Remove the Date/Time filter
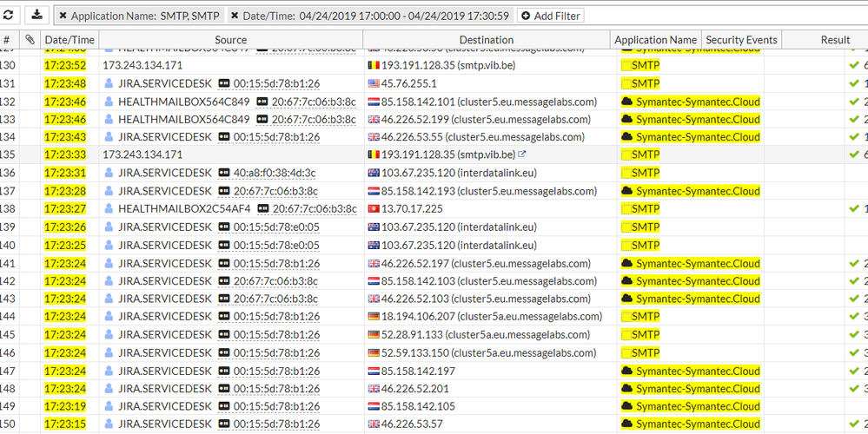Screen dimensions: 868x434 tap(235, 16)
